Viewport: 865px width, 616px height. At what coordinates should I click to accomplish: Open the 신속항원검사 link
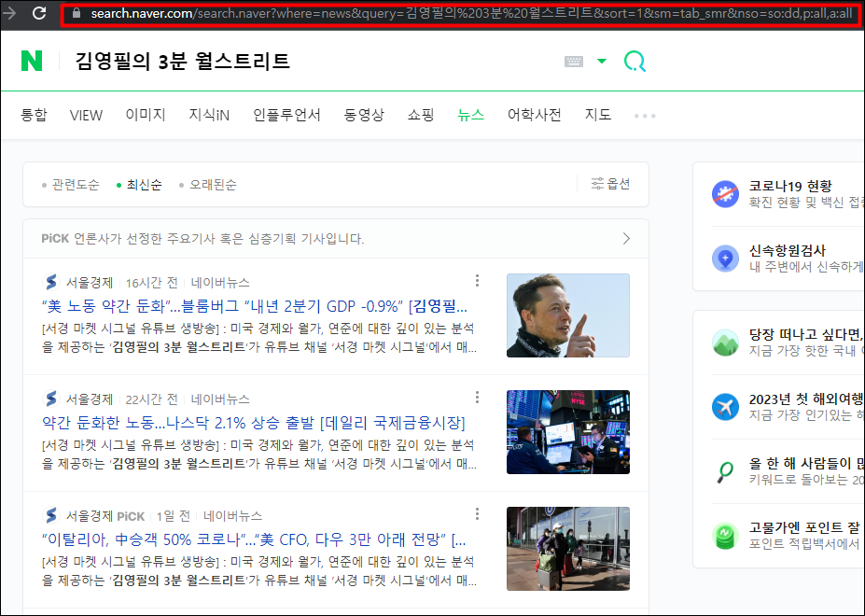tap(788, 250)
